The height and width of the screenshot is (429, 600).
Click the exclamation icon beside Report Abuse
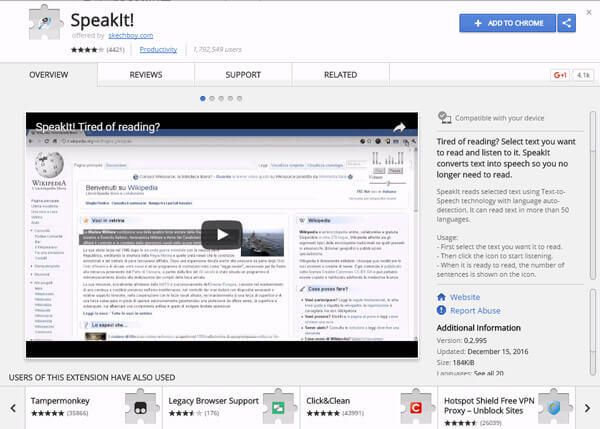tap(441, 310)
